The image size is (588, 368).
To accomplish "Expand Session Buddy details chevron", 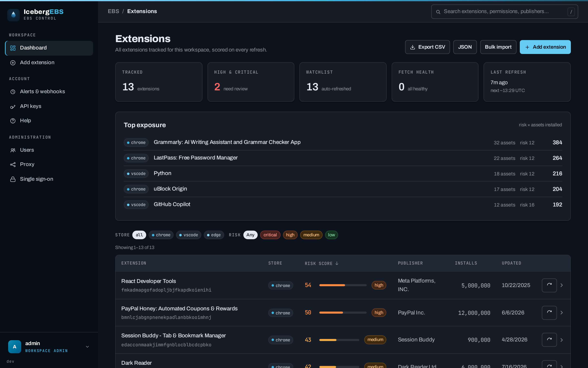I will [562, 340].
